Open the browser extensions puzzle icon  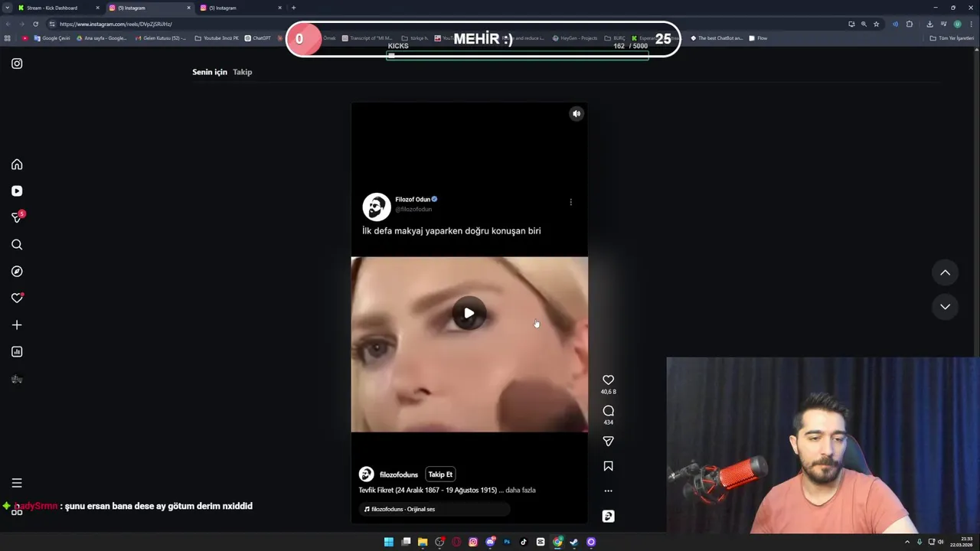[910, 24]
